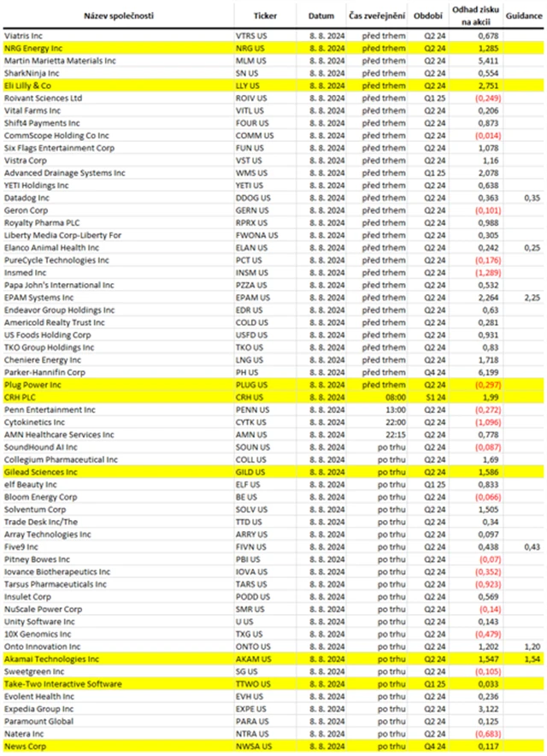Viewport: 547px width, 756px height.
Task: Click the News Corp company name
Action: click(117, 747)
